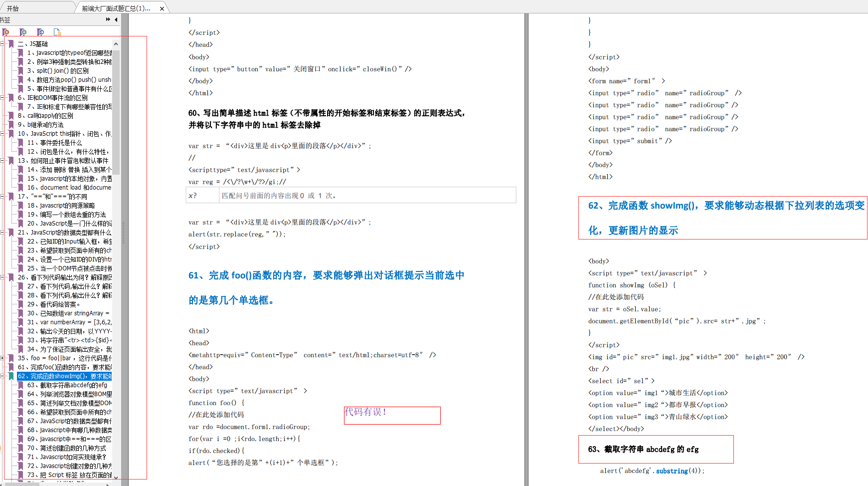Go to bookmark 31、var numberArray

pos(69,322)
